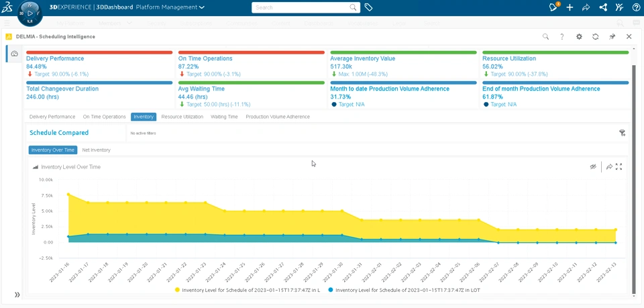
Task: Click the Resource Utilization KPI title
Action: tap(509, 58)
